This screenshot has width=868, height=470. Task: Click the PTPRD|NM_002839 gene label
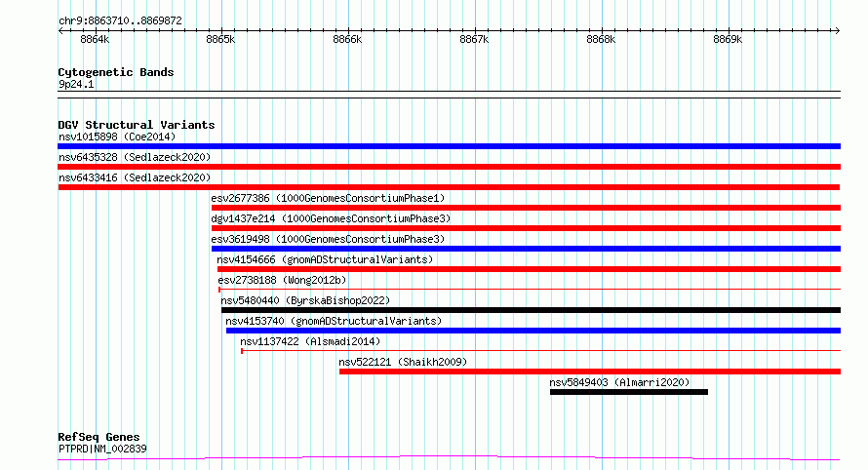103,449
